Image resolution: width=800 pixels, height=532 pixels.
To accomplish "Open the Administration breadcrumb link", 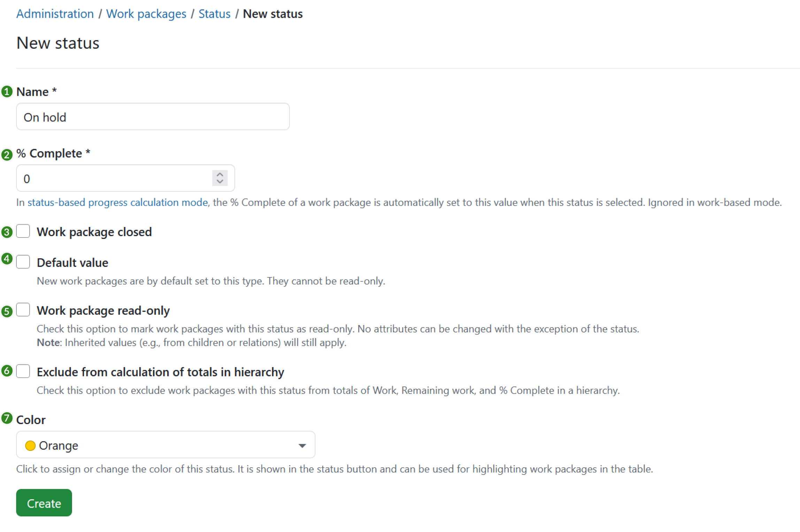I will (55, 14).
